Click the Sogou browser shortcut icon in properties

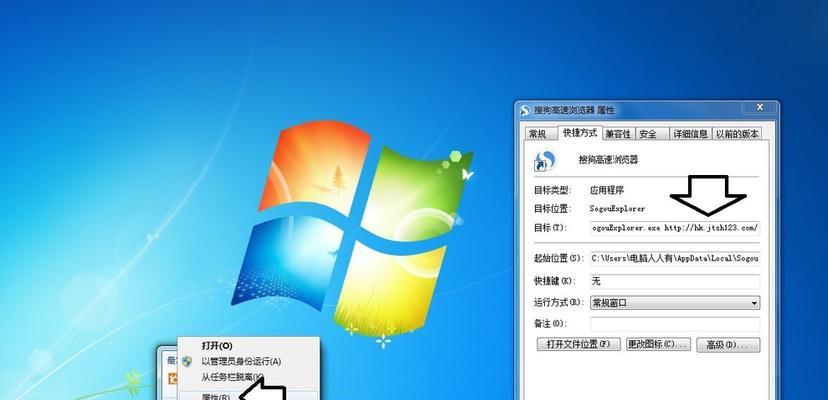pos(544,161)
